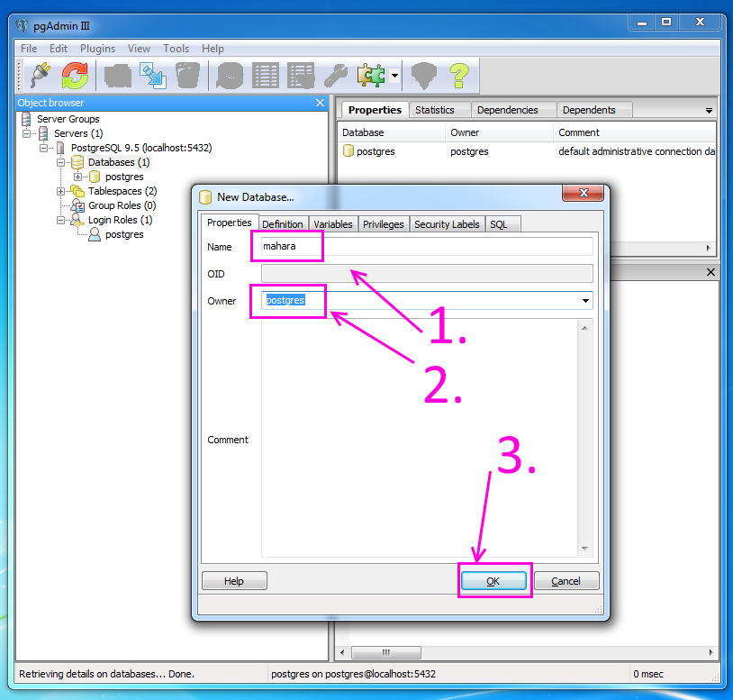Expand the postgres database node

click(x=77, y=177)
